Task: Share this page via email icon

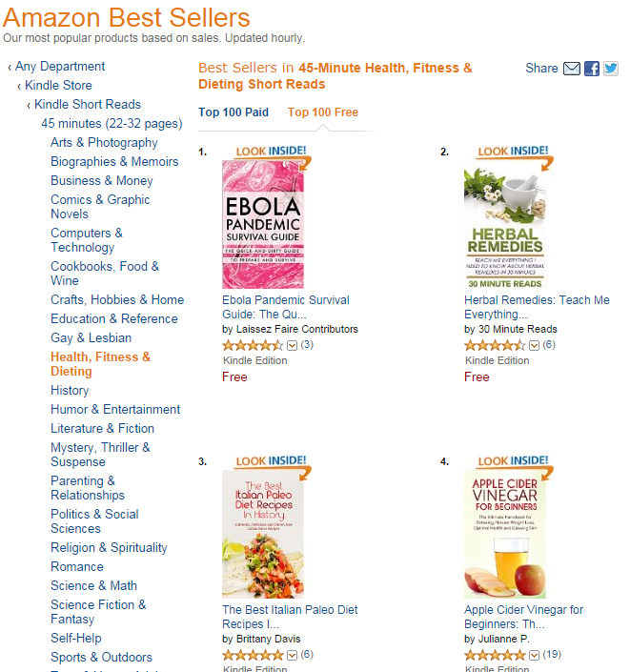Action: point(572,69)
